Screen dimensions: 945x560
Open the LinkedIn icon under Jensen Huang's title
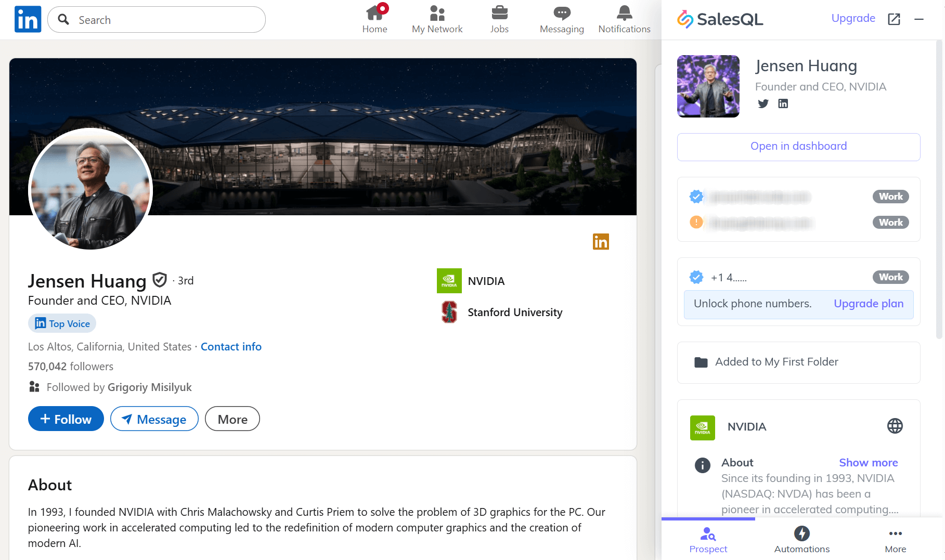tap(783, 103)
